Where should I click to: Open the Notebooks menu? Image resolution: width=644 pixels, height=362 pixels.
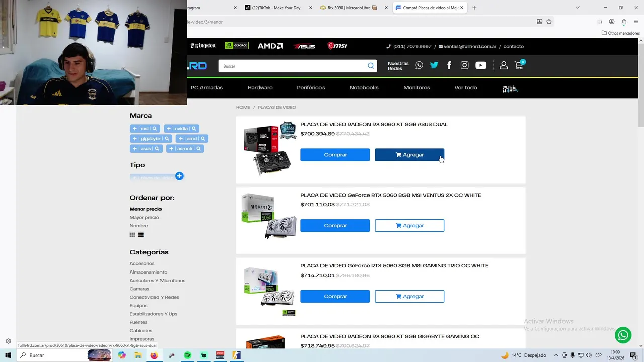[364, 88]
